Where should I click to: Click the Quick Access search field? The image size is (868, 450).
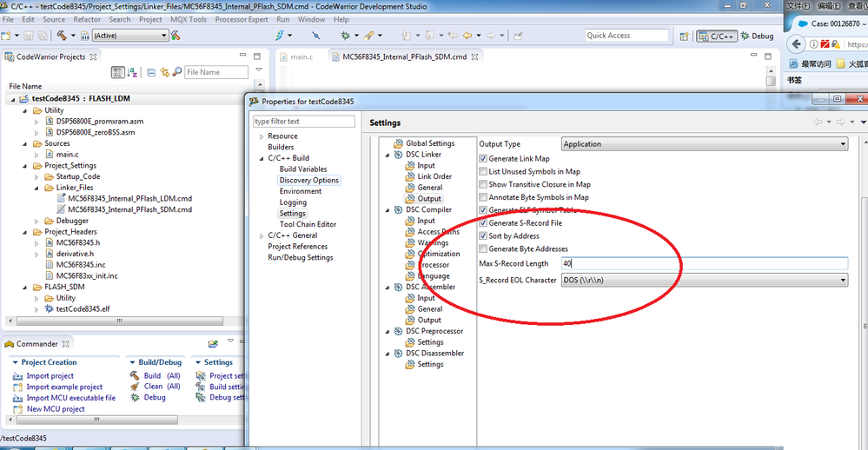(626, 36)
